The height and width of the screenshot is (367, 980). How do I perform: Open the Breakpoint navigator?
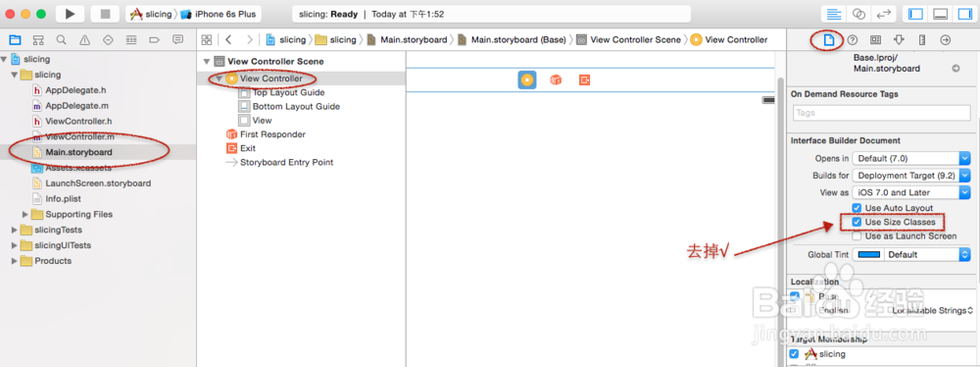[155, 39]
